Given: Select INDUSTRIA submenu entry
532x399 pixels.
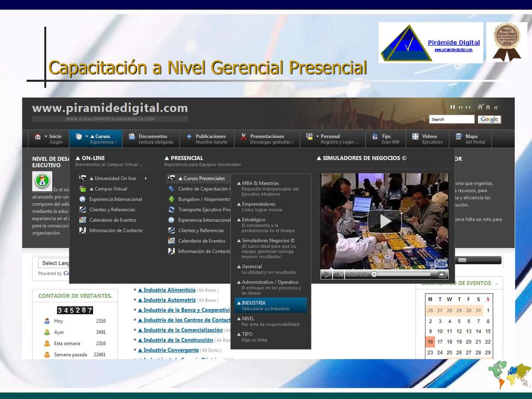Looking at the screenshot, I should [x=271, y=305].
